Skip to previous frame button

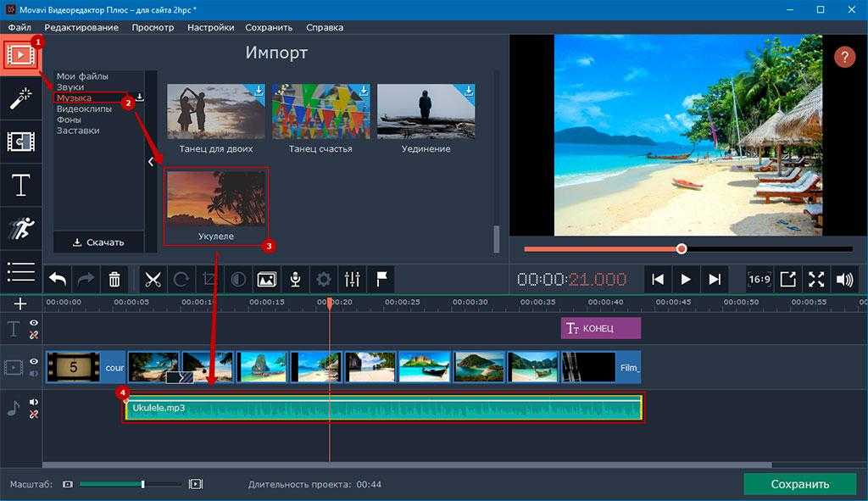658,280
